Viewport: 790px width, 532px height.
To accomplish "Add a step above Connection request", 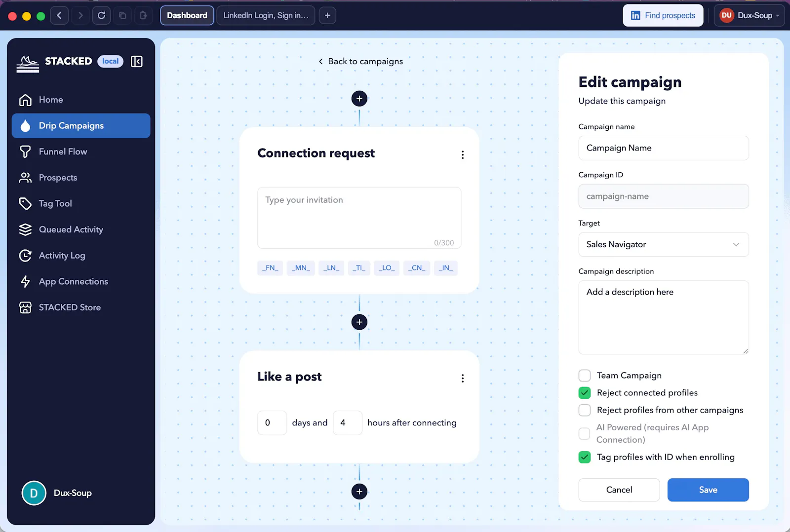I will pos(359,99).
